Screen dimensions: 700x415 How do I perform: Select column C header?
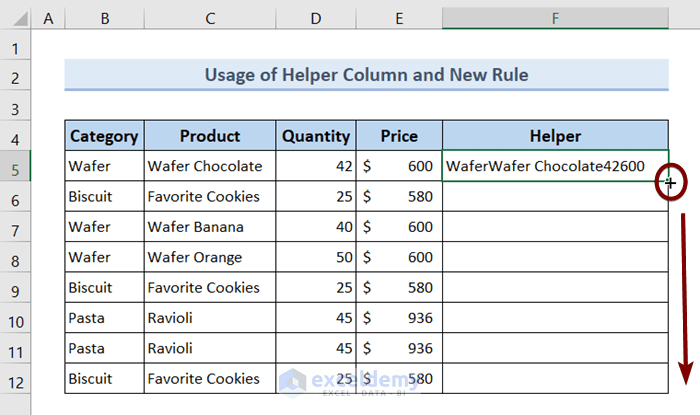point(210,19)
